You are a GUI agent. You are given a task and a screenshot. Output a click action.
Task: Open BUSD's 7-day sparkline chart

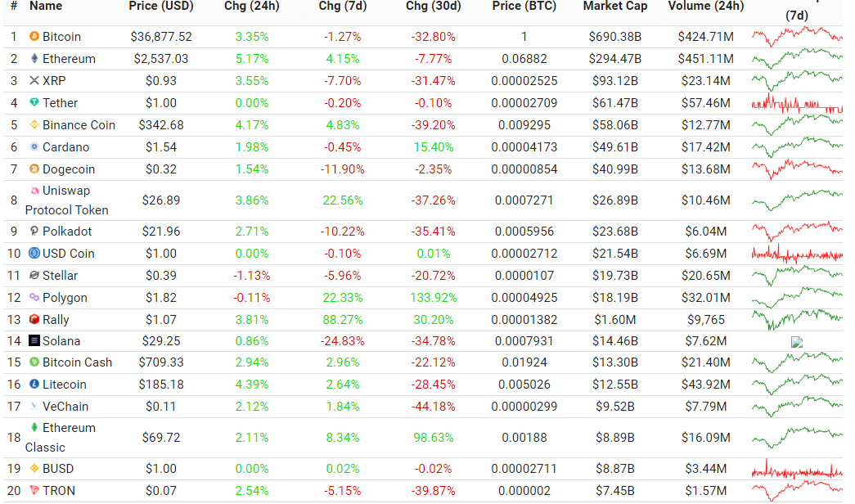pos(797,469)
